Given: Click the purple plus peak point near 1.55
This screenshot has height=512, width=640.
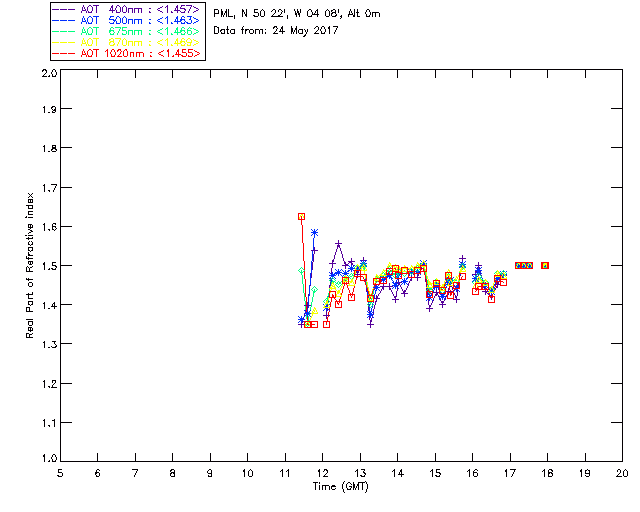Looking at the screenshot, I should [338, 244].
